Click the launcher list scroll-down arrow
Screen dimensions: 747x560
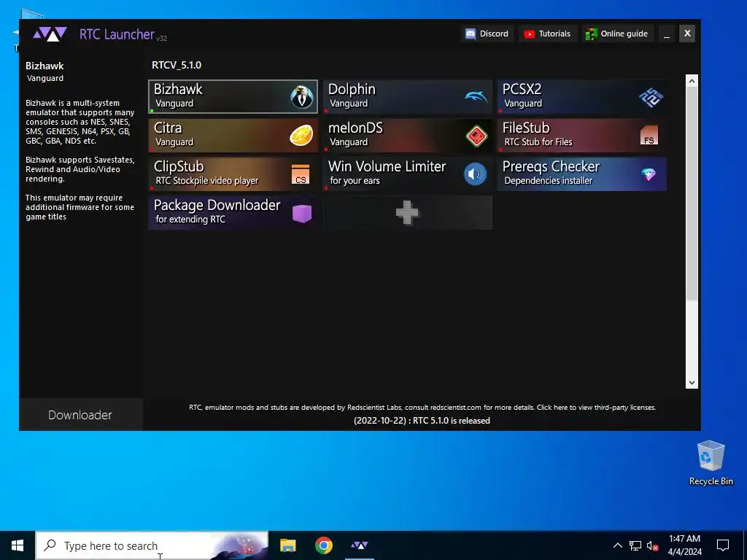coord(692,382)
